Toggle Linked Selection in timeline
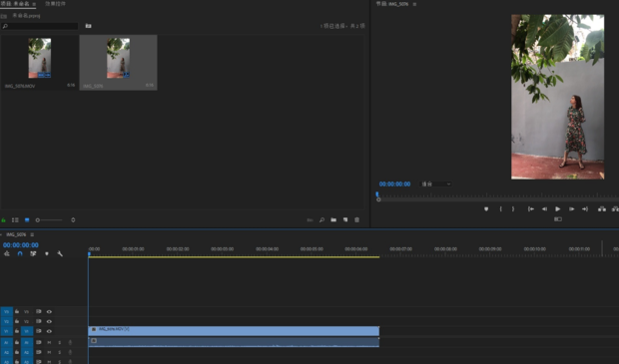 33,254
